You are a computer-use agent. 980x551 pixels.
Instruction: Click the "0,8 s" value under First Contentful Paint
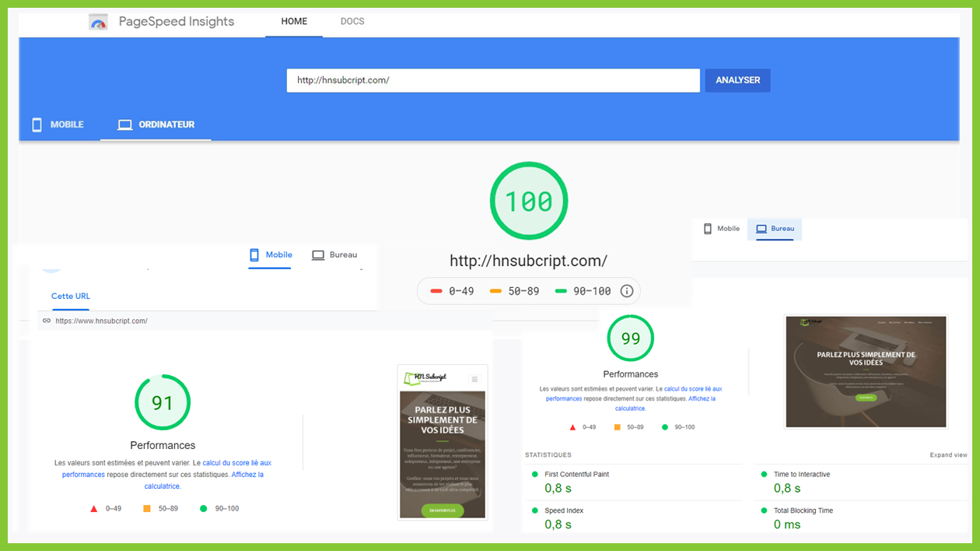558,488
